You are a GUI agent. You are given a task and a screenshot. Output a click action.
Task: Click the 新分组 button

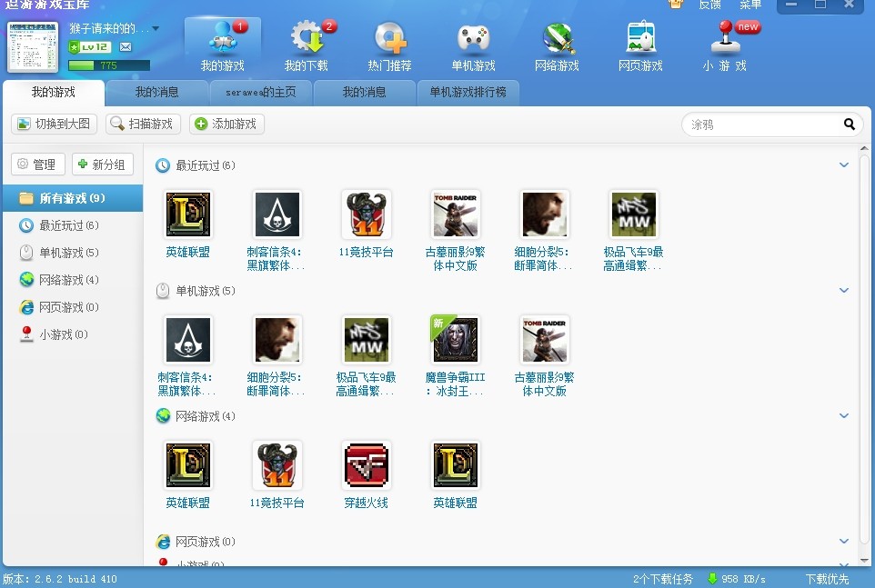103,164
